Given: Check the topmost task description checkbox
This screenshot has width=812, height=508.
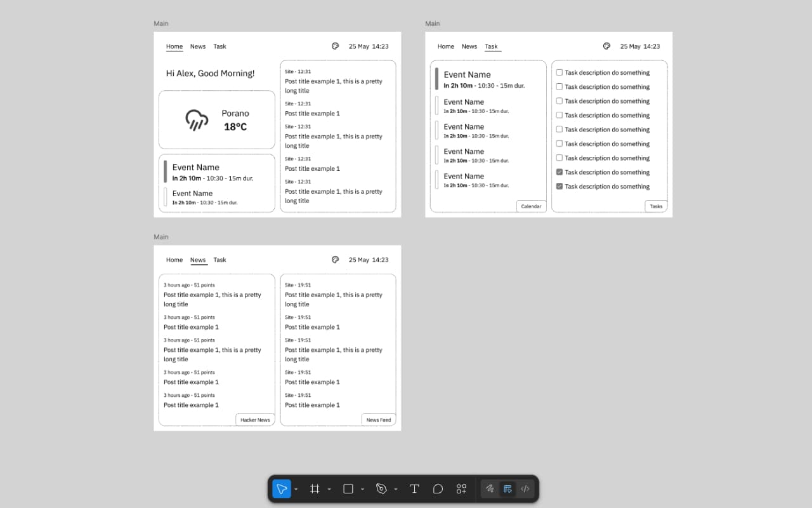Looking at the screenshot, I should click(x=560, y=72).
